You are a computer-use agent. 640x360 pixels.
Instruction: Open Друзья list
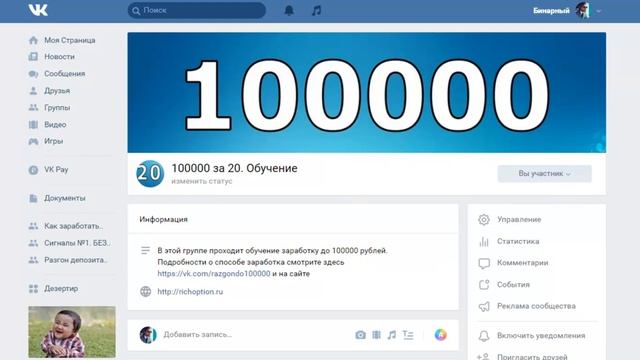pos(57,91)
